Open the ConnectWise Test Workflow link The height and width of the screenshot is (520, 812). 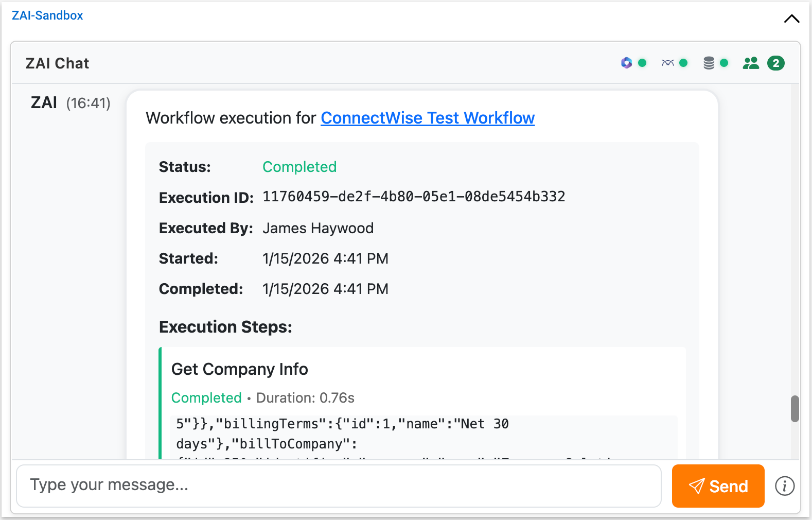tap(428, 118)
